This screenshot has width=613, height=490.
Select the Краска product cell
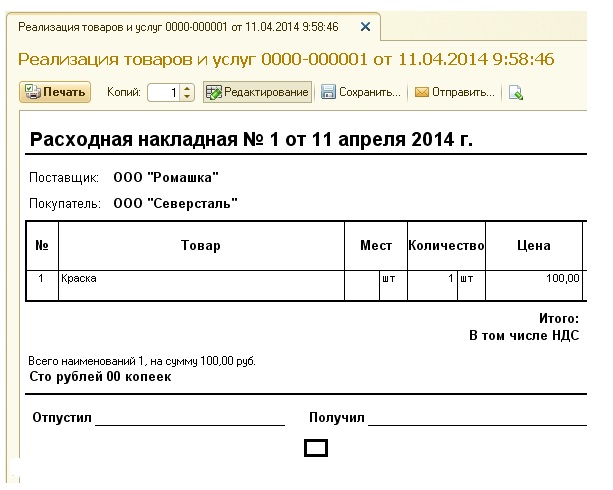(201, 285)
